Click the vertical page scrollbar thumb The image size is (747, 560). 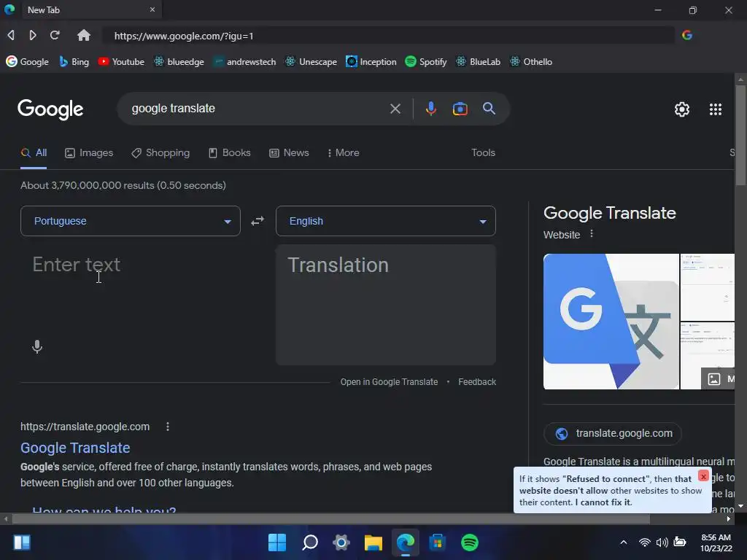click(740, 135)
